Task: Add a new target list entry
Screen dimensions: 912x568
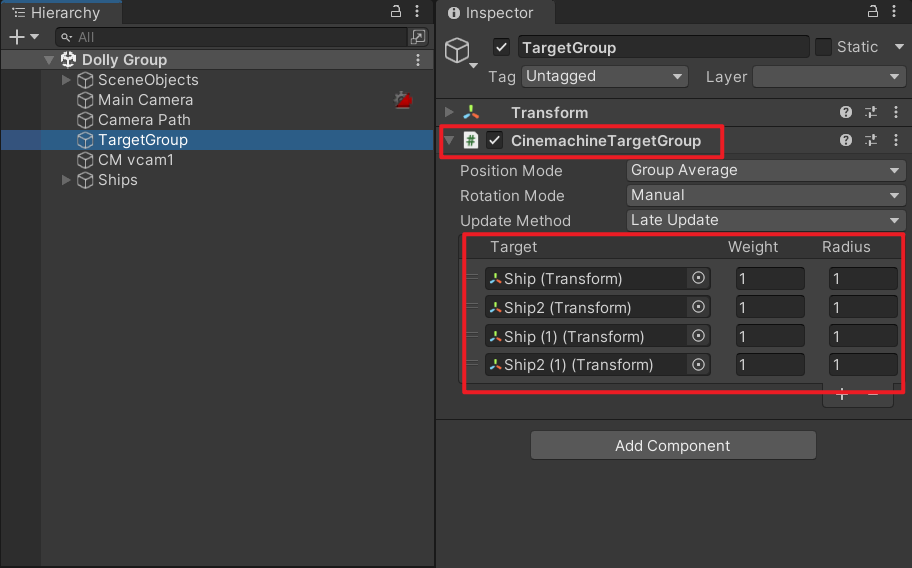Action: pos(842,395)
